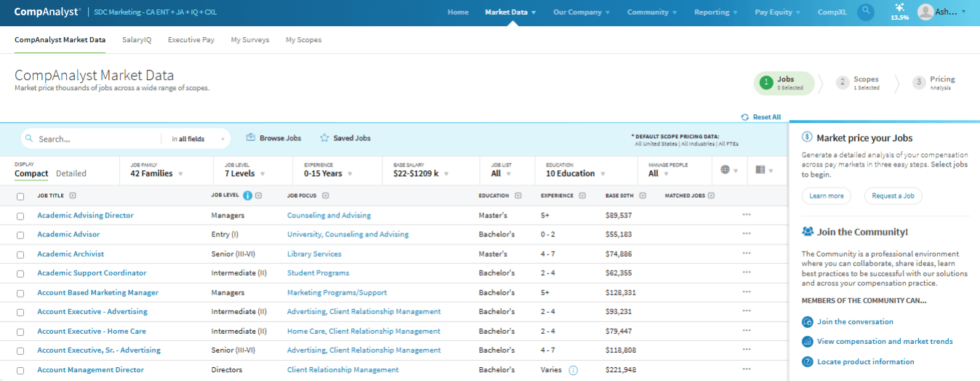
Task: Open the Academic Advising Director job link
Action: pos(86,215)
